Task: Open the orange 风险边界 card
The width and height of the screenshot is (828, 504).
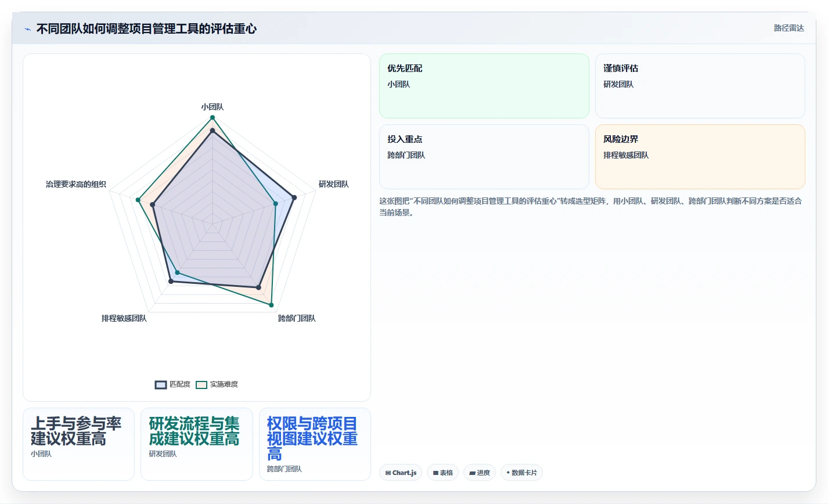Action: tap(700, 157)
